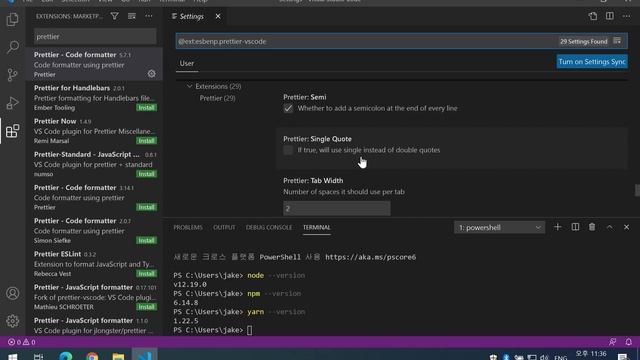The image size is (640, 360).
Task: Select Prettier (29) in settings tree
Action: (217, 98)
